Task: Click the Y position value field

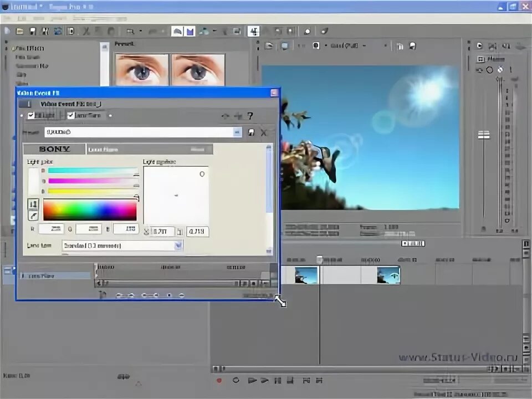Action: 198,232
